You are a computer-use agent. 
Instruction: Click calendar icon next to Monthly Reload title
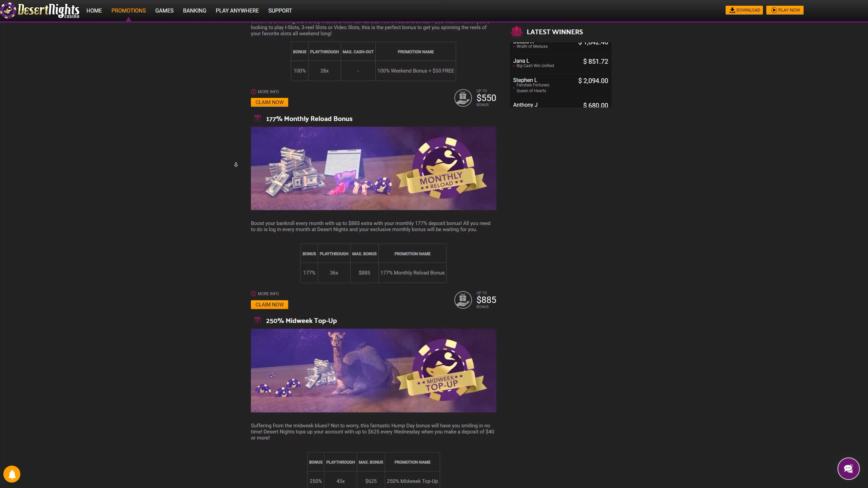click(258, 119)
